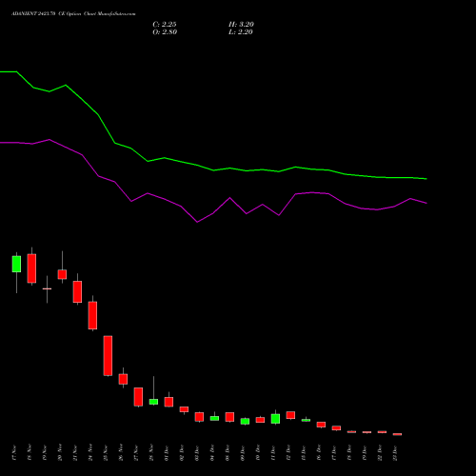Viewport: 476px width, 476px height.
Task: Click the 17 Nov date label
Action: coord(14,453)
